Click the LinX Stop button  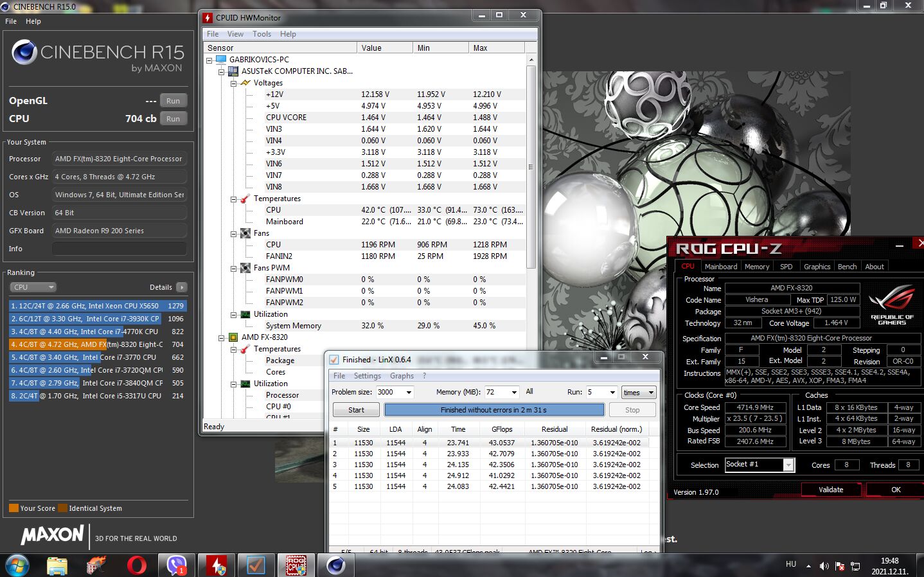pyautogui.click(x=632, y=410)
